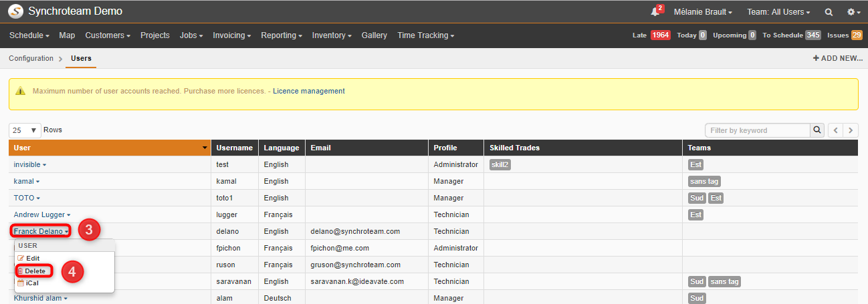Click the Est tag in invisible's row
The height and width of the screenshot is (304, 868).
pos(696,164)
